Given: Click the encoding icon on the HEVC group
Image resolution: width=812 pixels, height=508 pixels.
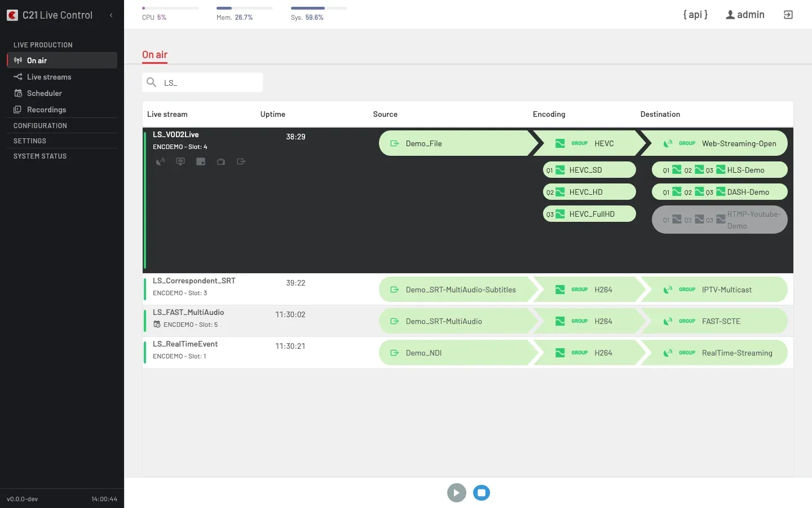Looking at the screenshot, I should (x=560, y=143).
